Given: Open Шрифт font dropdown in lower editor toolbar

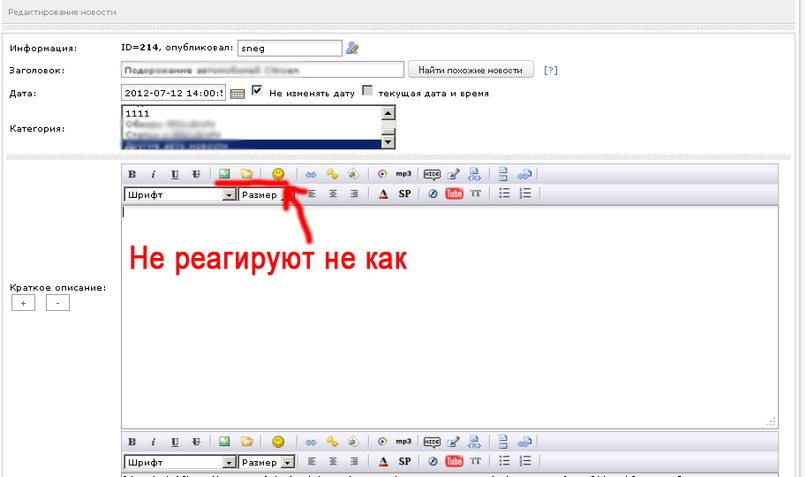Looking at the screenshot, I should (x=180, y=462).
